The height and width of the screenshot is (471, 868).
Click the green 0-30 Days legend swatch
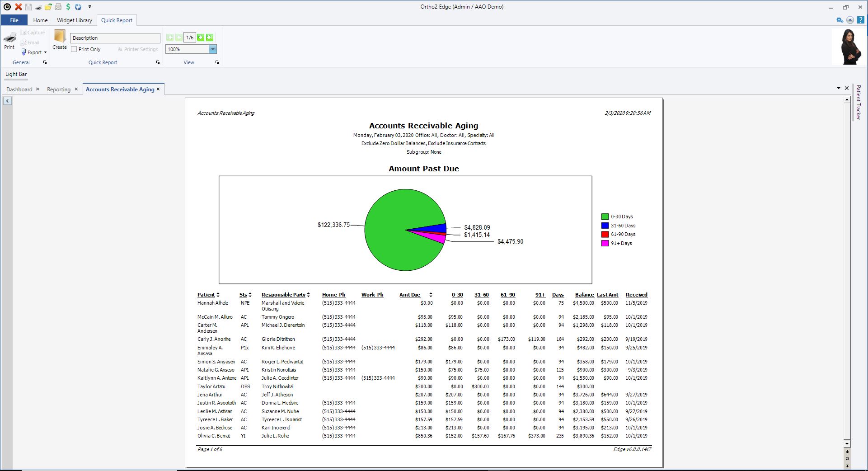[x=605, y=217]
